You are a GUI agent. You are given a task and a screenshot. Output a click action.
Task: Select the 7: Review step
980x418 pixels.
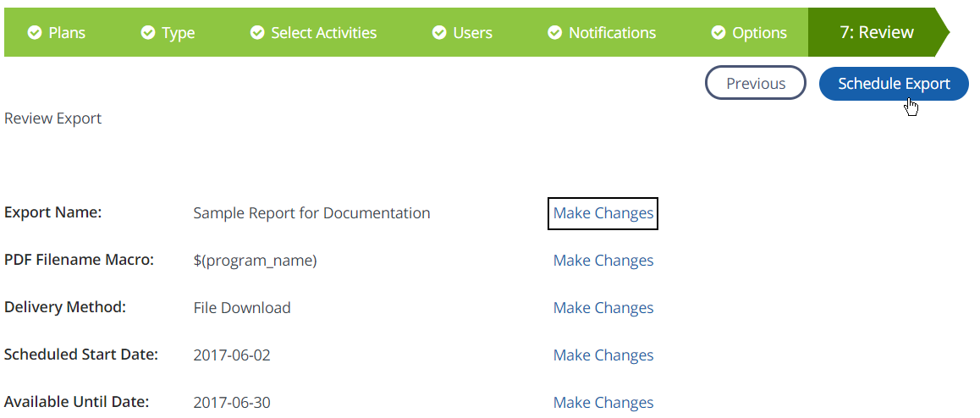(876, 33)
